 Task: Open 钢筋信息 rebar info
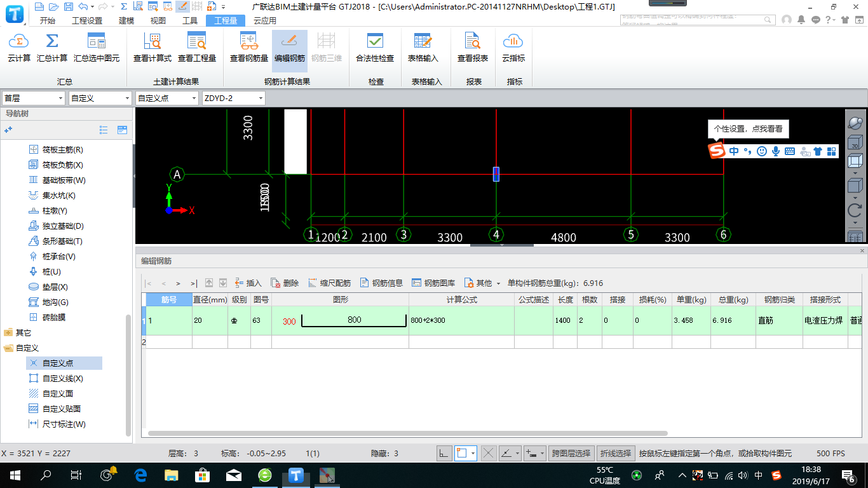click(381, 283)
